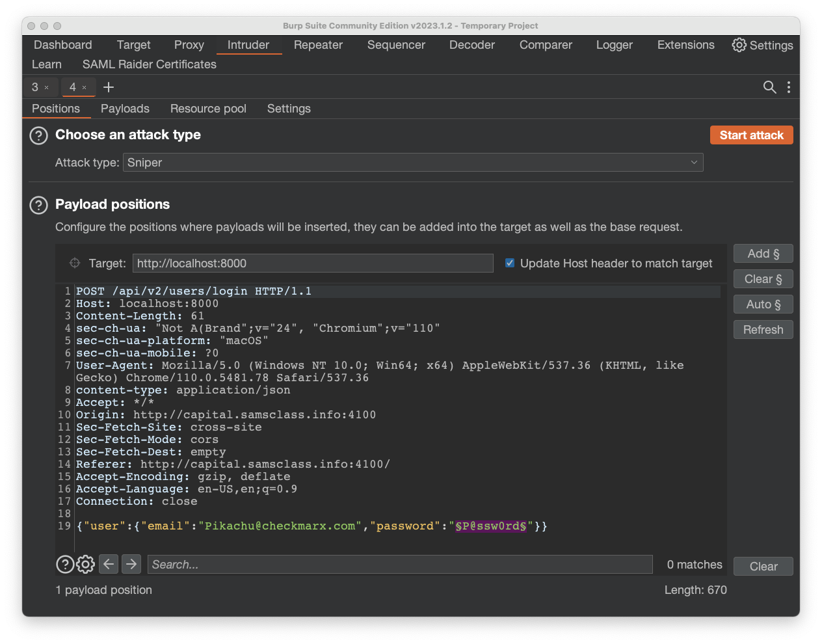This screenshot has width=822, height=644.
Task: Click into the Target URL field
Action: (x=312, y=263)
